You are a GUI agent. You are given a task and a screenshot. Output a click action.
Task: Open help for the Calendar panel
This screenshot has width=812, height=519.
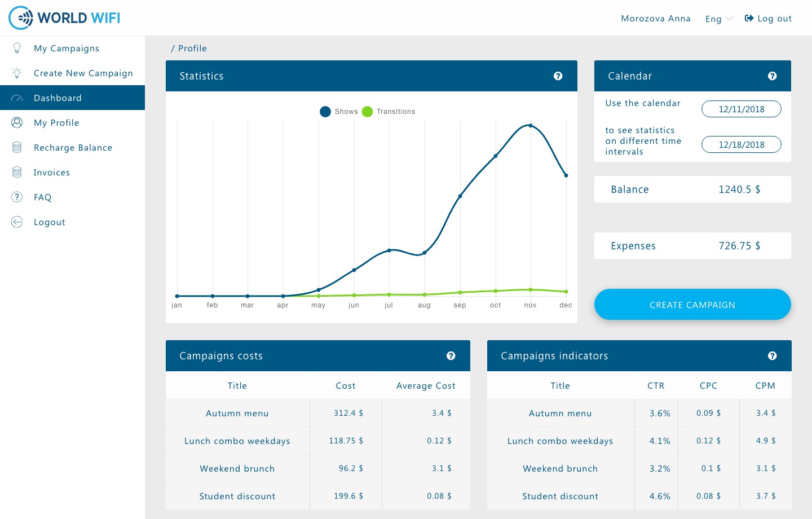click(773, 76)
